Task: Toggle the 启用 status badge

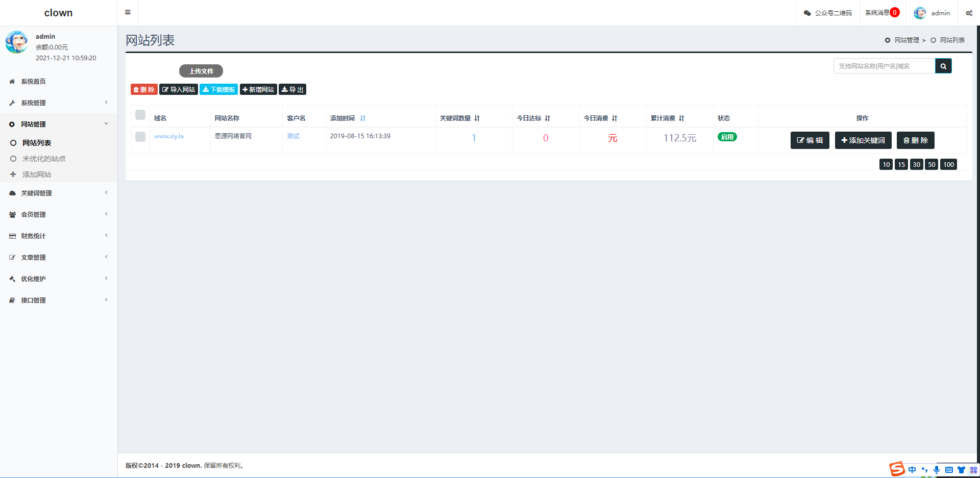Action: click(x=727, y=137)
